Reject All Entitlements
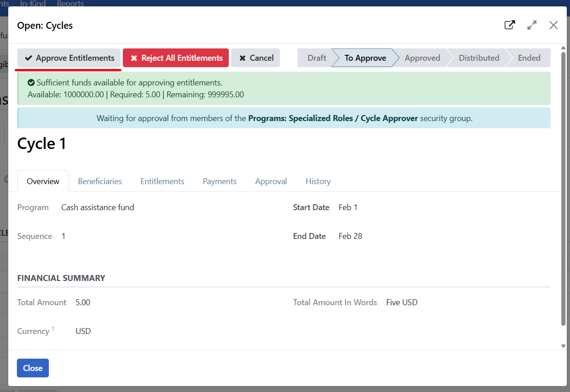 175,58
